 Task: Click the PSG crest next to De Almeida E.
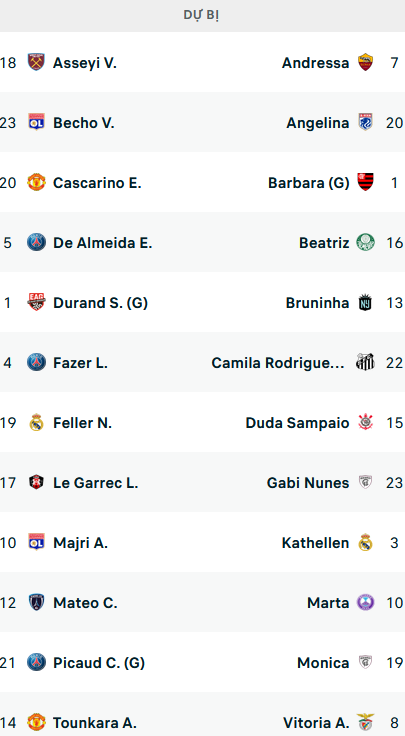[x=36, y=243]
